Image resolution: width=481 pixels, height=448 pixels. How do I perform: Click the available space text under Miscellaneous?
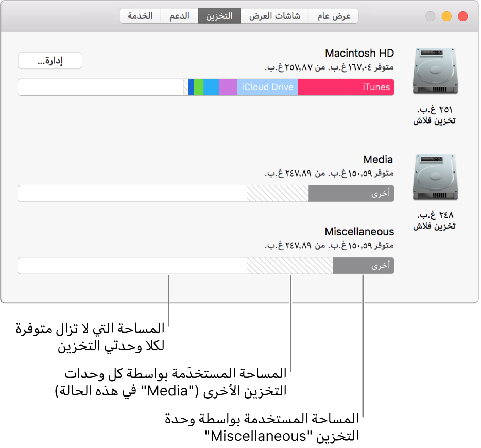point(329,246)
